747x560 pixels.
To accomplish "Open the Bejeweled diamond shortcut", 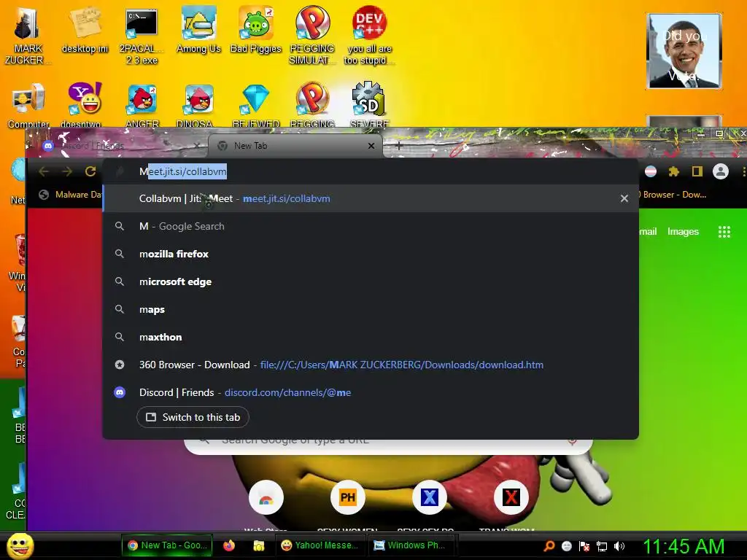I will (256, 105).
